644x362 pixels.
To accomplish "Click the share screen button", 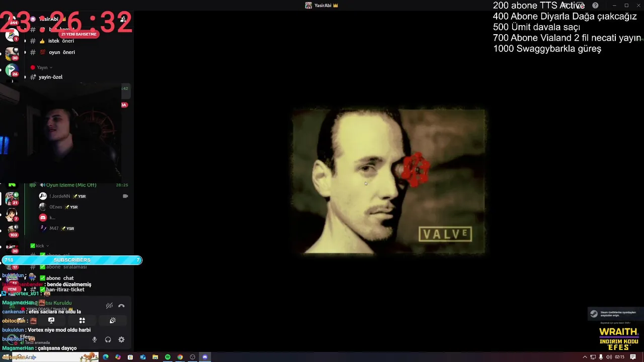I will tap(51, 320).
